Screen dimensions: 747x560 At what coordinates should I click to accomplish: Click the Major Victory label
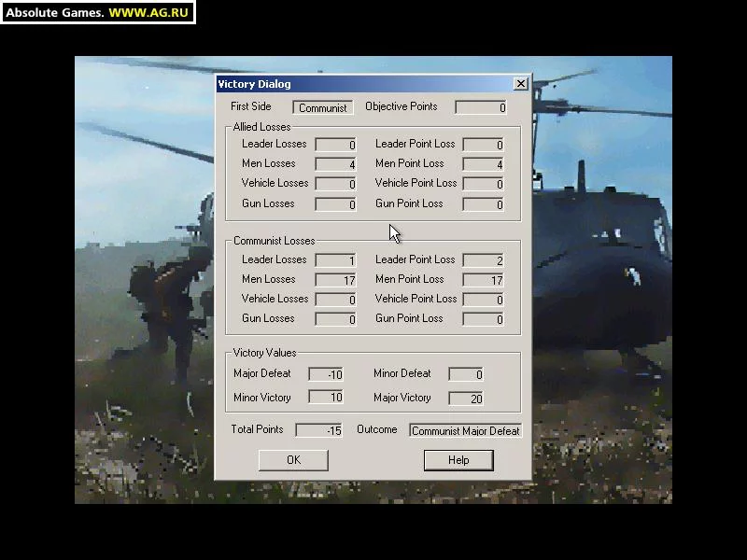[x=402, y=398]
